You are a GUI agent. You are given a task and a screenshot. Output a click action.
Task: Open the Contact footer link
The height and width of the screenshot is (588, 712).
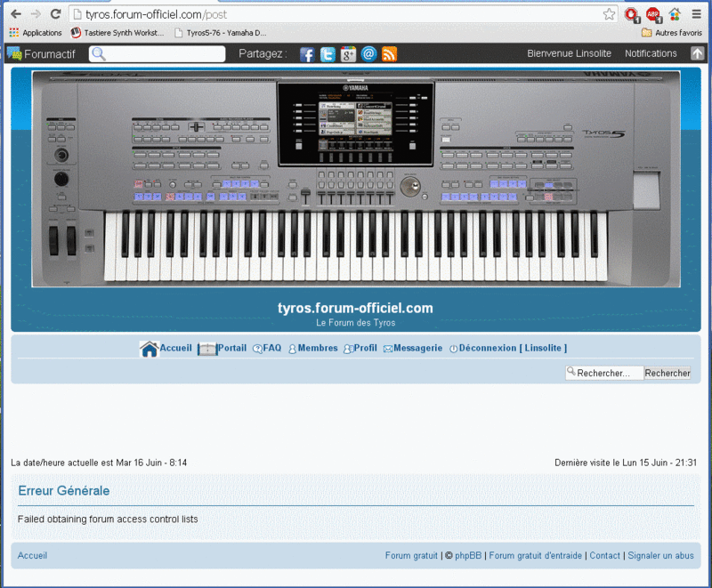pos(605,555)
